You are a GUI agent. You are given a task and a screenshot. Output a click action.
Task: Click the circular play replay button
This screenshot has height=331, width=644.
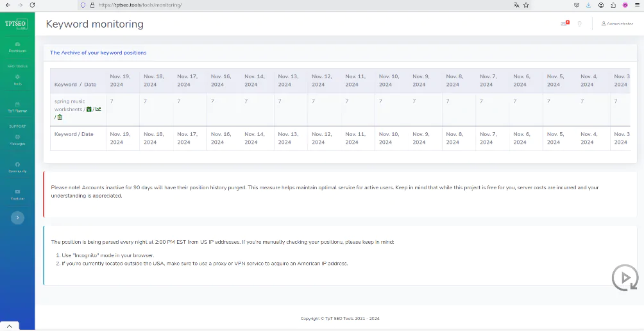(x=625, y=278)
